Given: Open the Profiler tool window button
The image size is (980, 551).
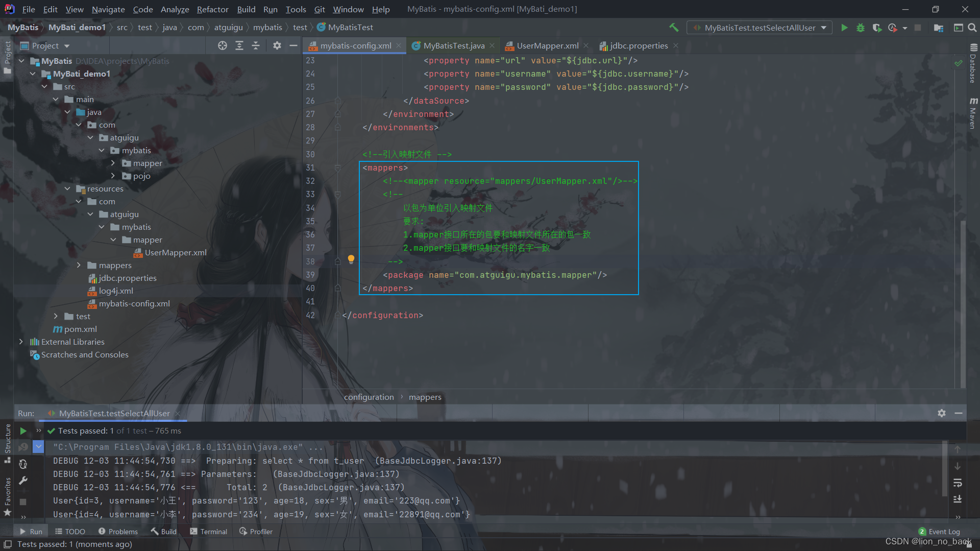Looking at the screenshot, I should 256,532.
